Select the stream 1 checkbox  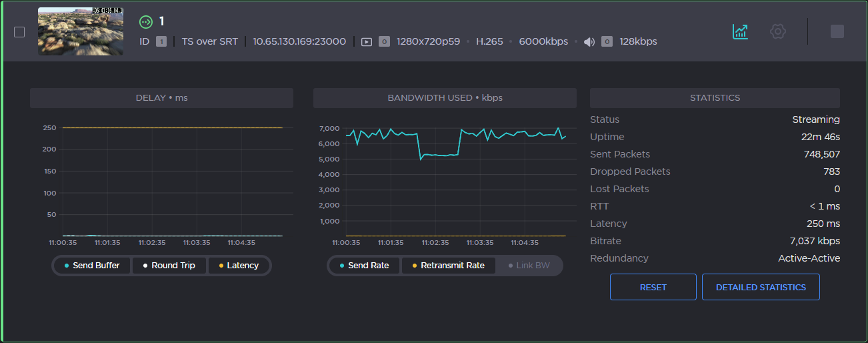(19, 32)
